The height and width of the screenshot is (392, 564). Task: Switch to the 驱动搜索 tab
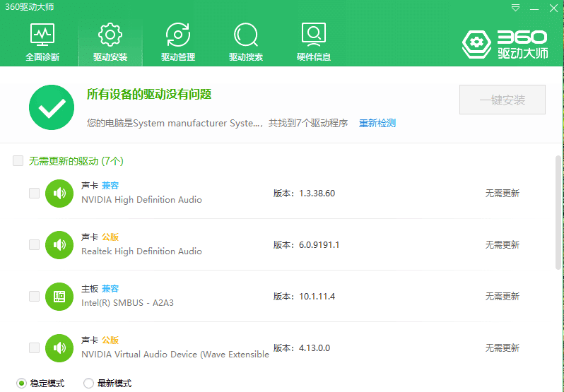click(x=246, y=42)
